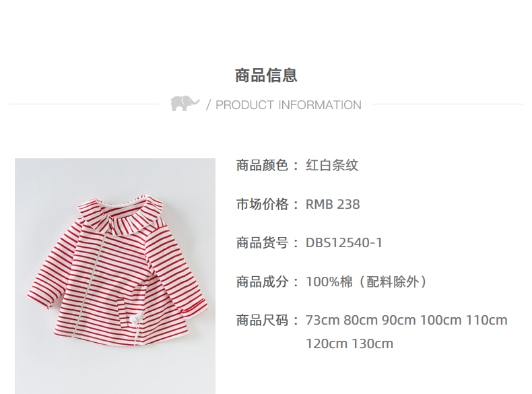
Task: Click the PRODUCT INFORMATION subtitle text
Action: coord(288,105)
